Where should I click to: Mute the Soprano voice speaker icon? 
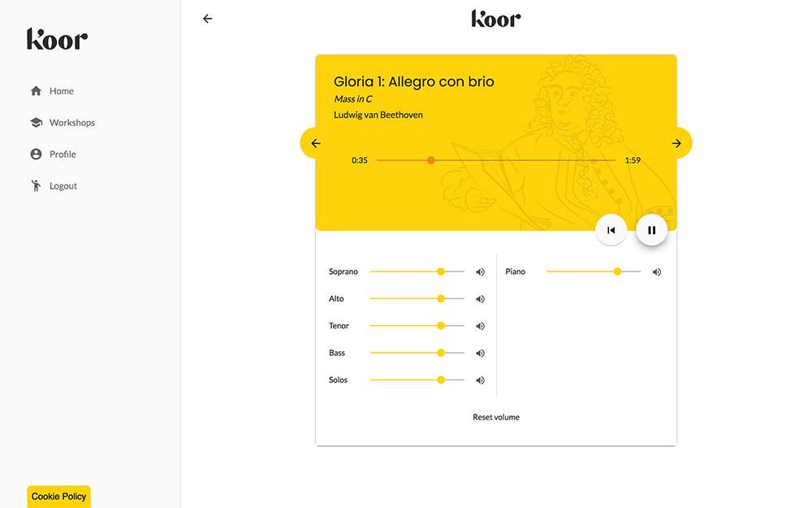[x=480, y=272]
